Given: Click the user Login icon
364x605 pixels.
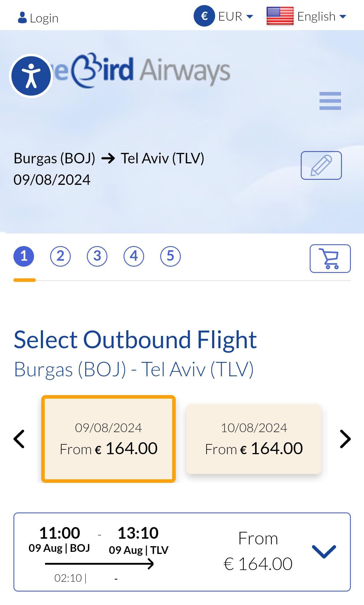Looking at the screenshot, I should tap(22, 18).
